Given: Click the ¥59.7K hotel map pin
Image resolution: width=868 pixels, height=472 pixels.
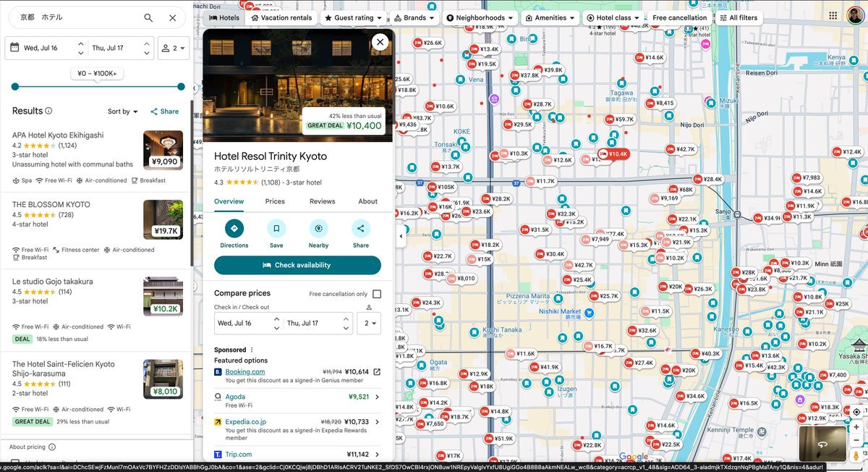Looking at the screenshot, I should 620,119.
